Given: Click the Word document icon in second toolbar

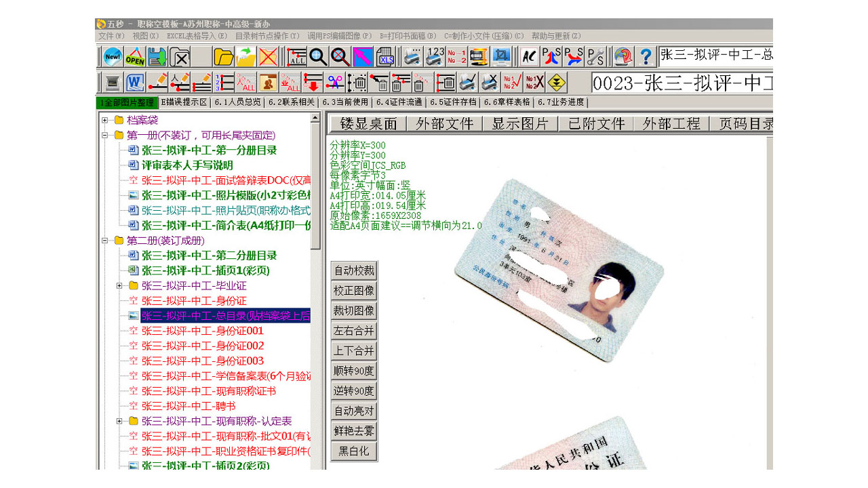Looking at the screenshot, I should (135, 82).
